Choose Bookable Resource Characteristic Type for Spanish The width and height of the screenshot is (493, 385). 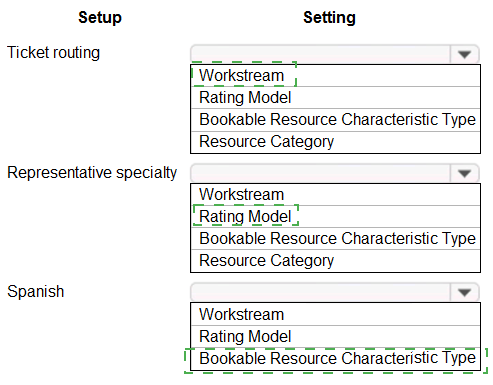(x=335, y=359)
